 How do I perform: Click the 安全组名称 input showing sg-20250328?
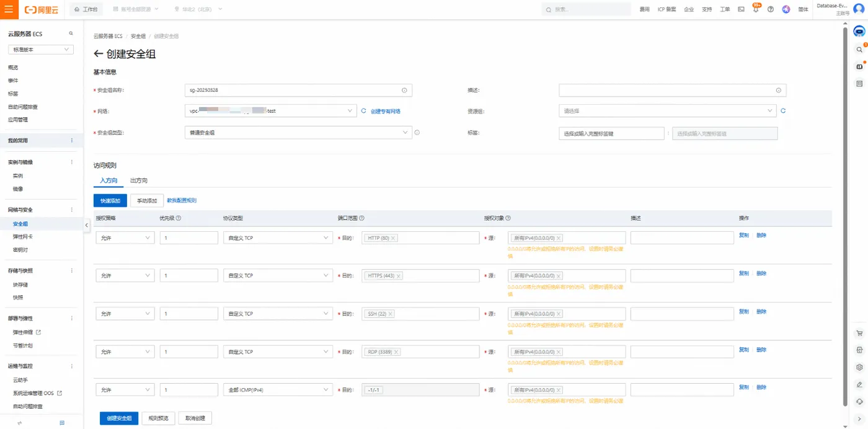tap(298, 90)
